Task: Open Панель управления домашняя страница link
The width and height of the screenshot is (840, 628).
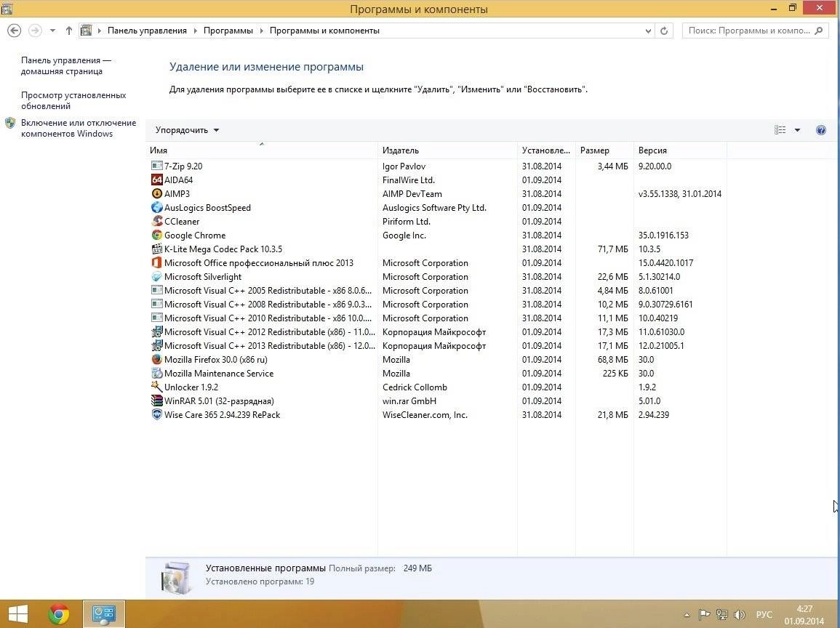Action: pos(66,66)
